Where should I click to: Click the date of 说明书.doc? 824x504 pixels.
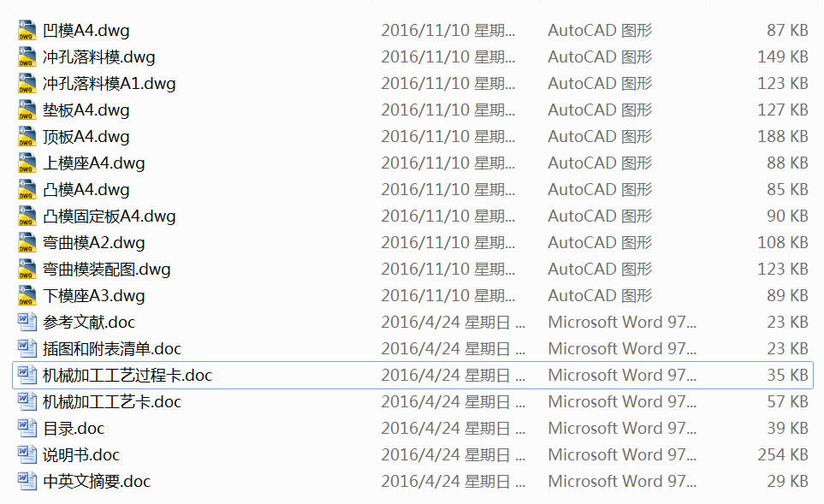coord(453,454)
